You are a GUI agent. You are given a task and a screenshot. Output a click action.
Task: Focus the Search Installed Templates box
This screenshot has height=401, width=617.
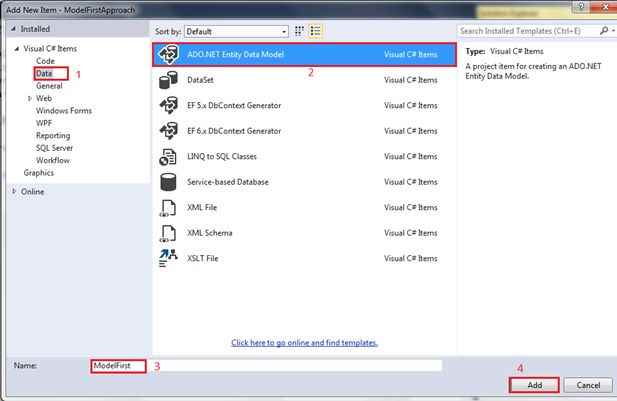527,31
